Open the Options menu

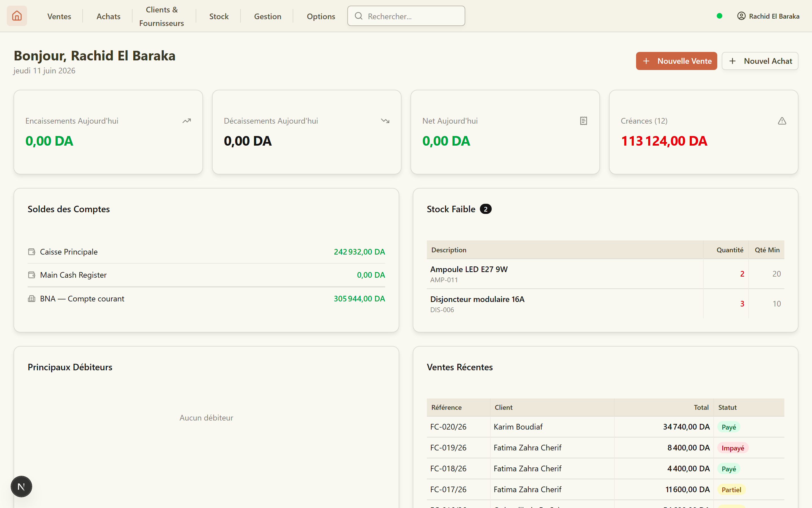pyautogui.click(x=321, y=16)
